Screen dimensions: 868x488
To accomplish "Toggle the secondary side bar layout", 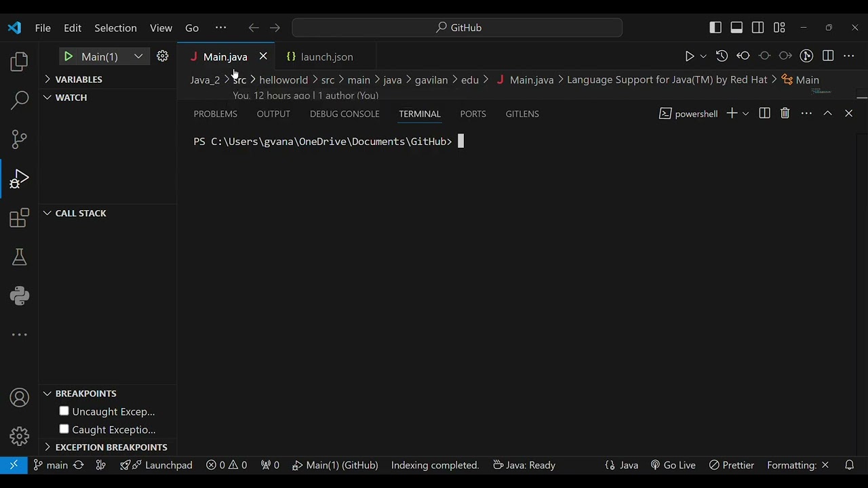I will [758, 28].
